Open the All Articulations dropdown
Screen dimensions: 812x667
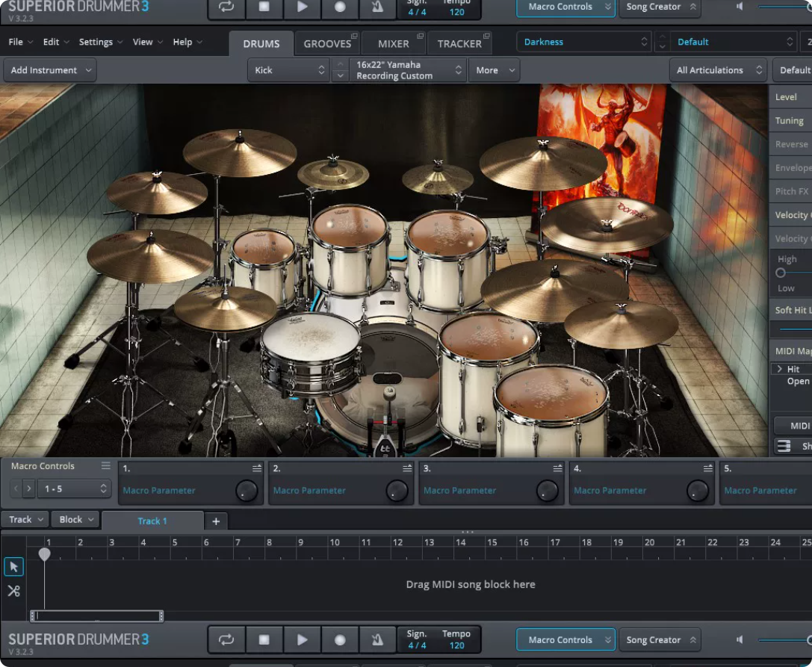(719, 70)
